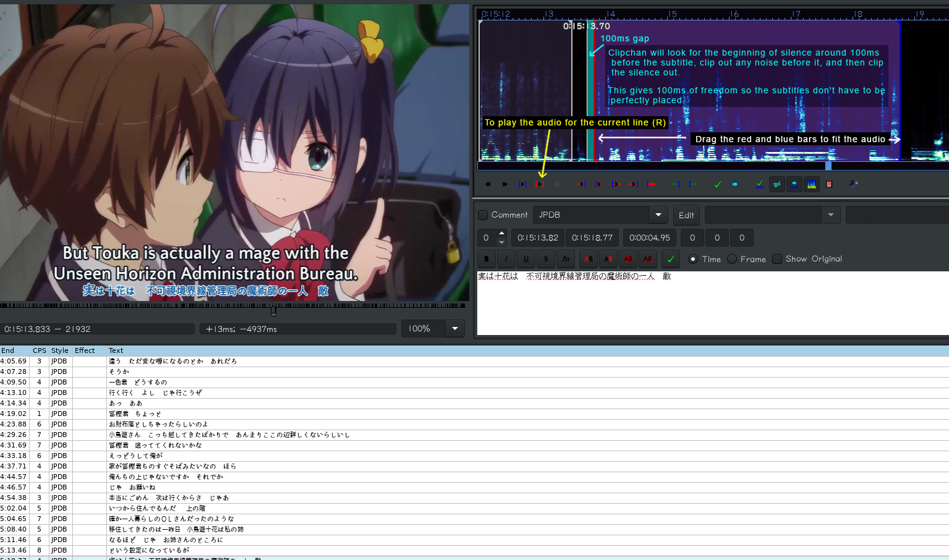
Task: Open the JPDB style dropdown
Action: (x=658, y=215)
